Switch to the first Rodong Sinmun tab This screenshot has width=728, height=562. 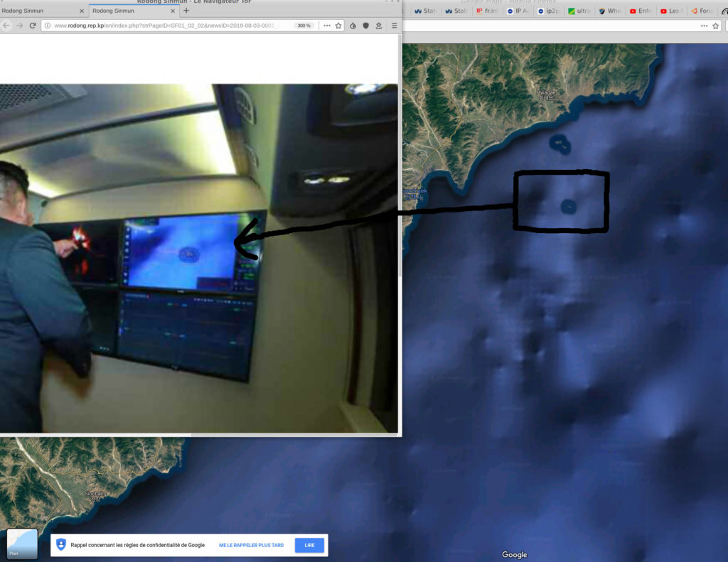(43, 11)
